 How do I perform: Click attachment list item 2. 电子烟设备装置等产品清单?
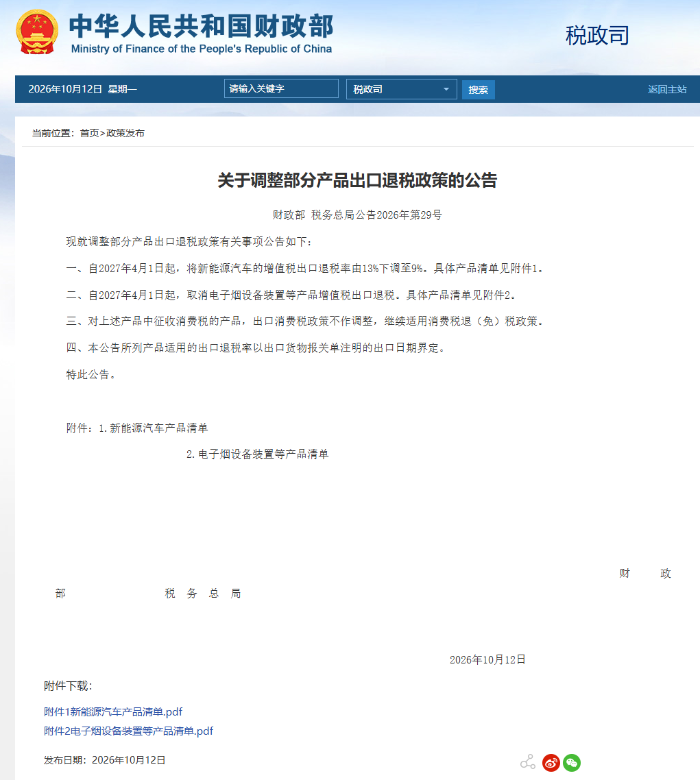click(257, 454)
